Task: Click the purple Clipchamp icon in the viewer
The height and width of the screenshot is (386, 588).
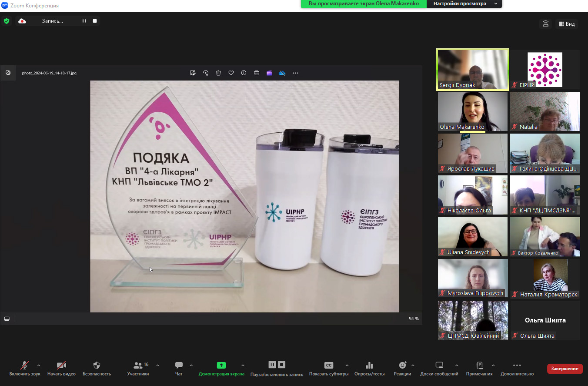Action: pyautogui.click(x=269, y=73)
